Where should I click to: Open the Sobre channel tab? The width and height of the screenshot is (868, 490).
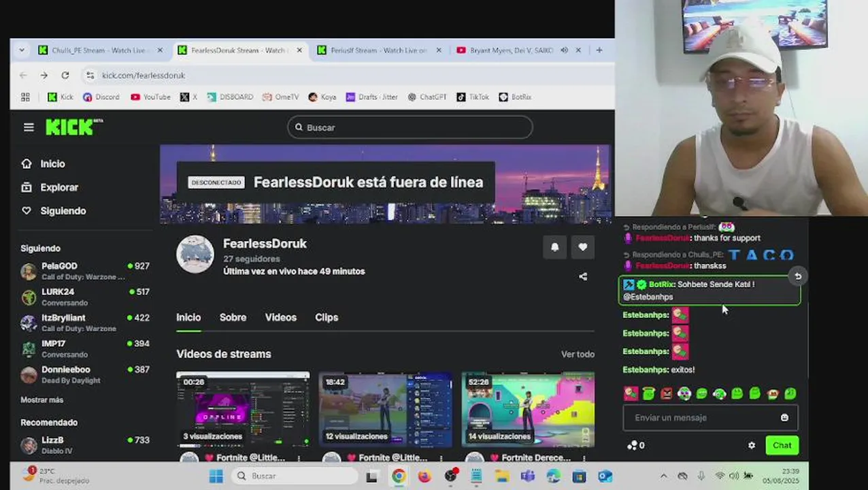click(x=233, y=317)
